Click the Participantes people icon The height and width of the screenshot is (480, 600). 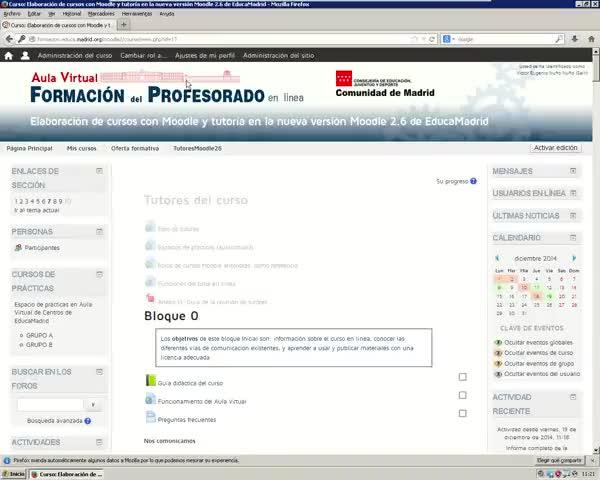coord(18,248)
